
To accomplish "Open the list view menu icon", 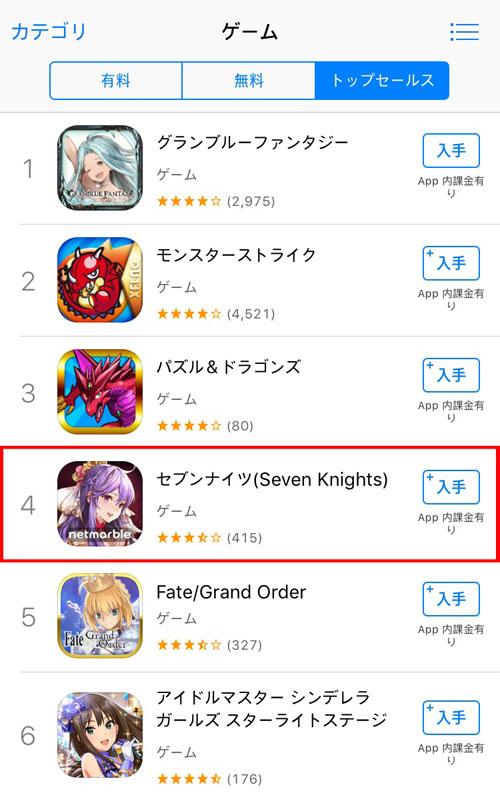I will tap(464, 32).
